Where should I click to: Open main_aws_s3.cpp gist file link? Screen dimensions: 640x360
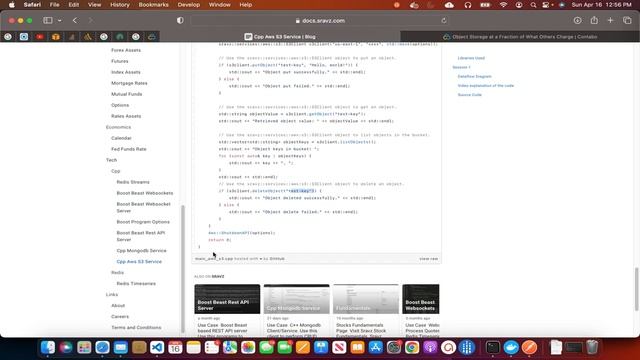214,259
